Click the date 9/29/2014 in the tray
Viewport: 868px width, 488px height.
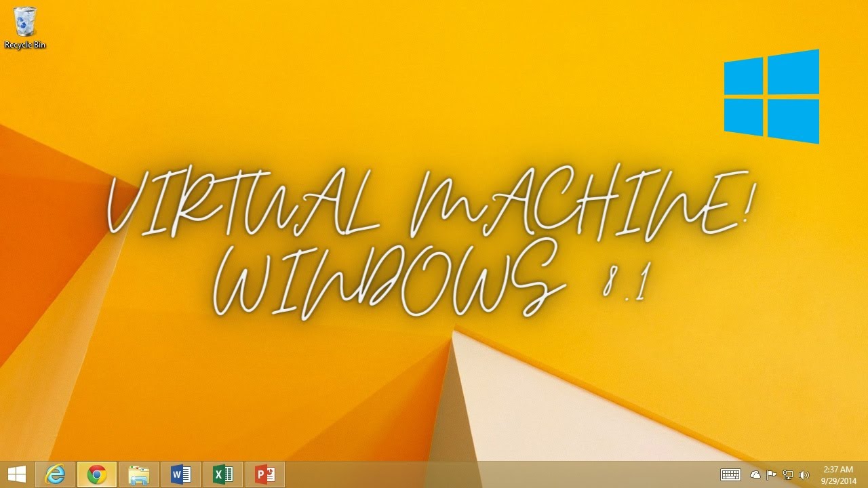click(x=838, y=481)
